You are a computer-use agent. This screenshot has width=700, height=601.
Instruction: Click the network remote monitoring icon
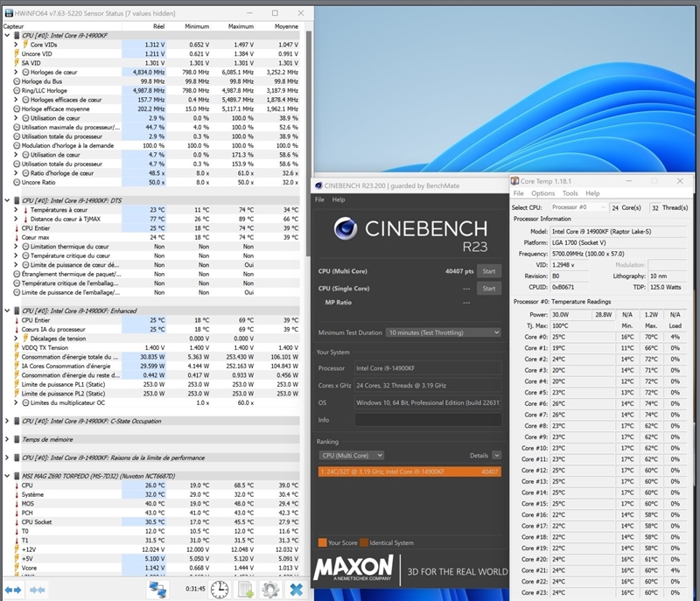(x=157, y=589)
